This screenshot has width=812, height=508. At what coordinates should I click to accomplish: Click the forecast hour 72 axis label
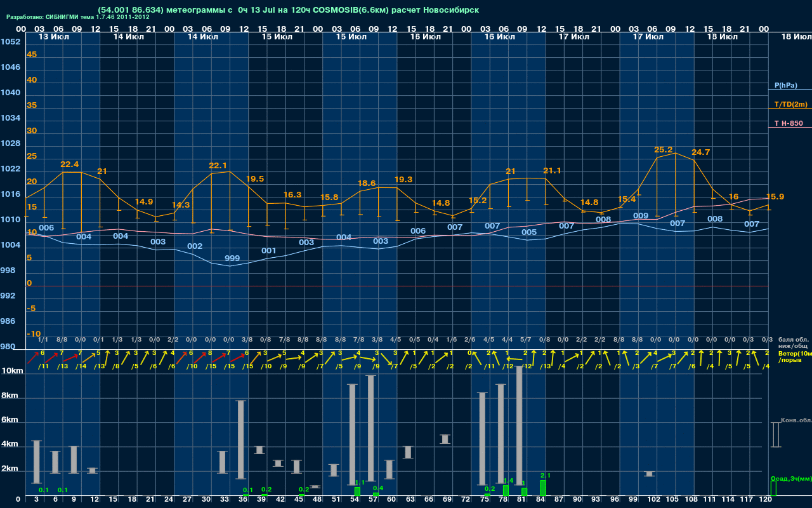point(466,500)
